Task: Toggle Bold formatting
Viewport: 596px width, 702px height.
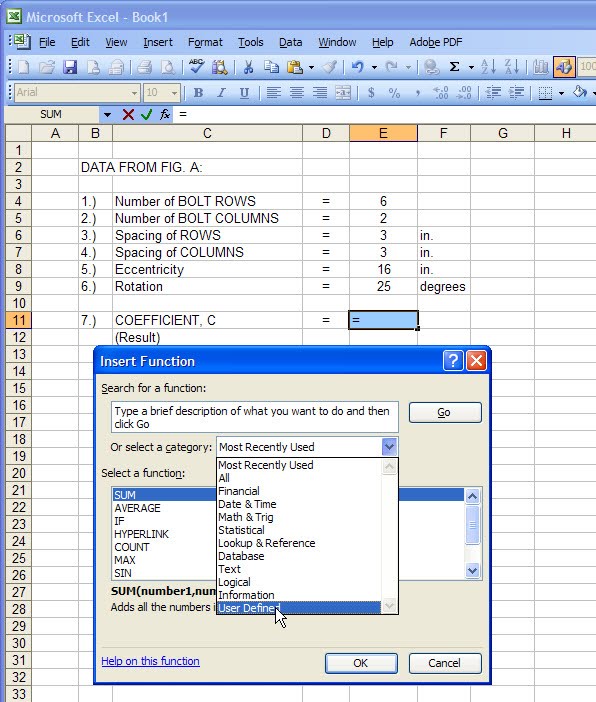Action: (198, 93)
